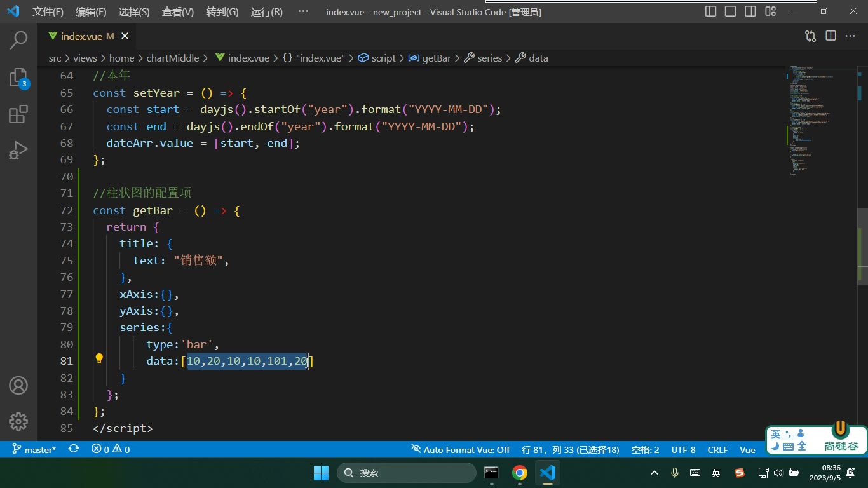Image resolution: width=868 pixels, height=488 pixels.
Task: Open the compare changes editor icon
Action: 811,36
